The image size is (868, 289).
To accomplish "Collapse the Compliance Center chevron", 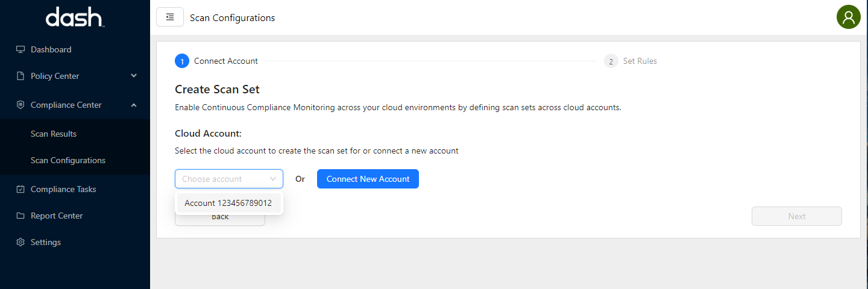I will point(134,105).
